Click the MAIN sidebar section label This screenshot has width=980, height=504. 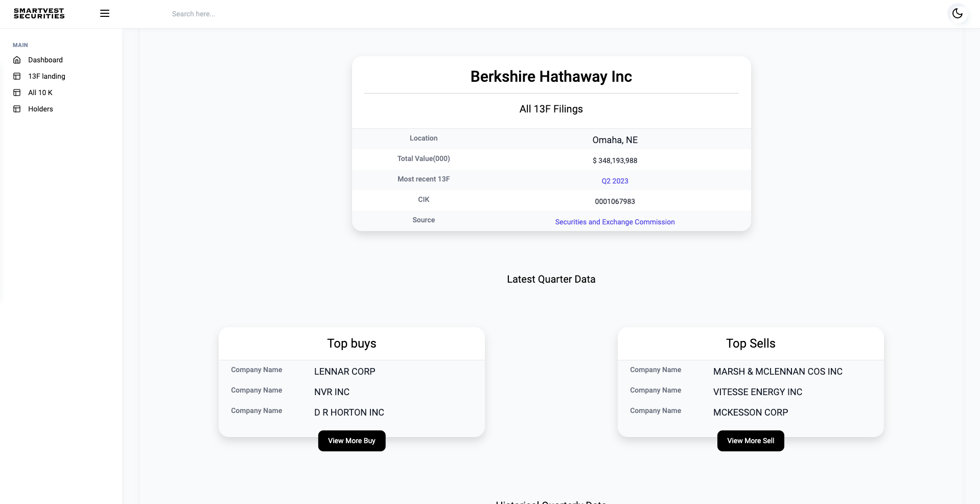point(20,45)
